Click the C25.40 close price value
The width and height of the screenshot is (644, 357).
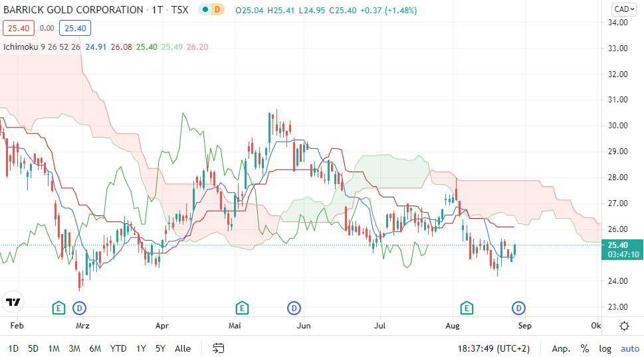click(343, 10)
